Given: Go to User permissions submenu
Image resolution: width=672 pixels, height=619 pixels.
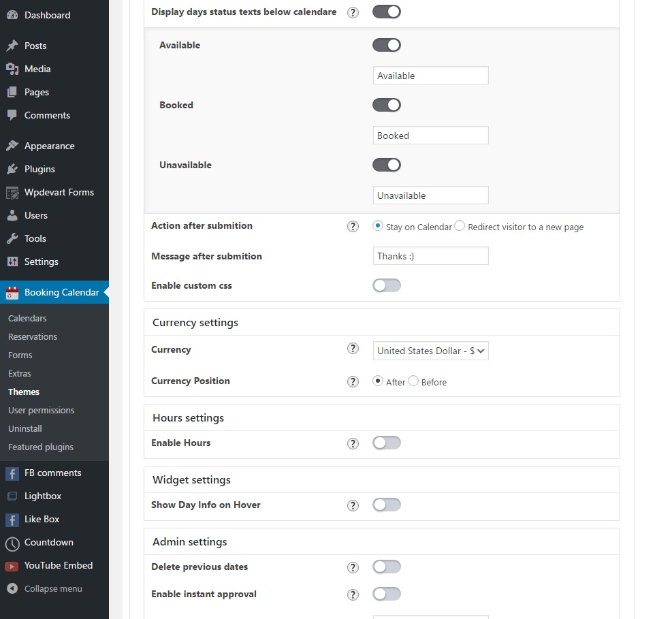Looking at the screenshot, I should 41,410.
